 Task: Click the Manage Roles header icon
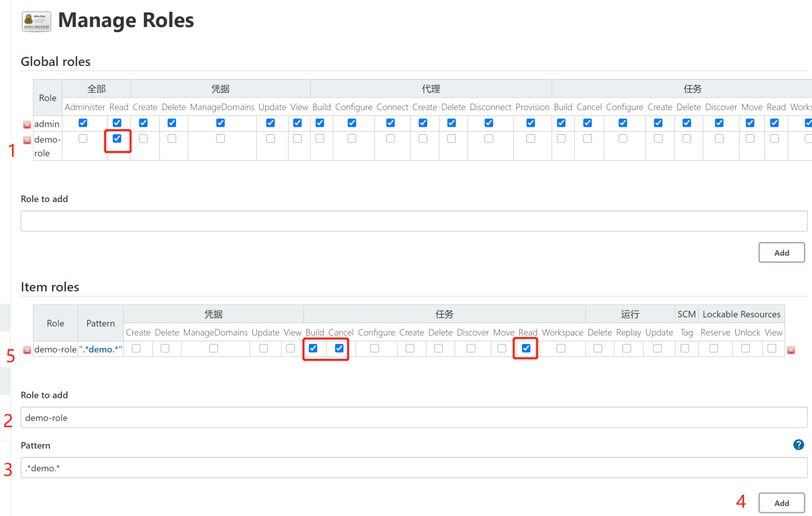[x=36, y=21]
